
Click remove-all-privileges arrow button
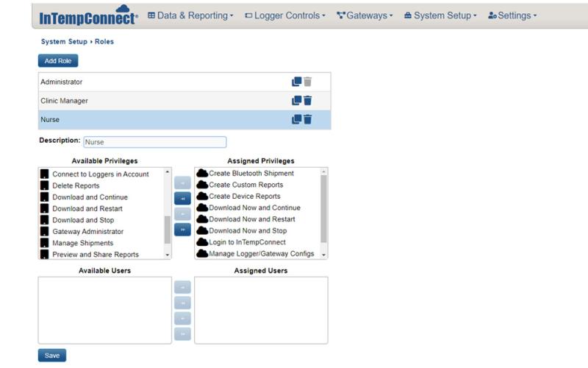182,230
